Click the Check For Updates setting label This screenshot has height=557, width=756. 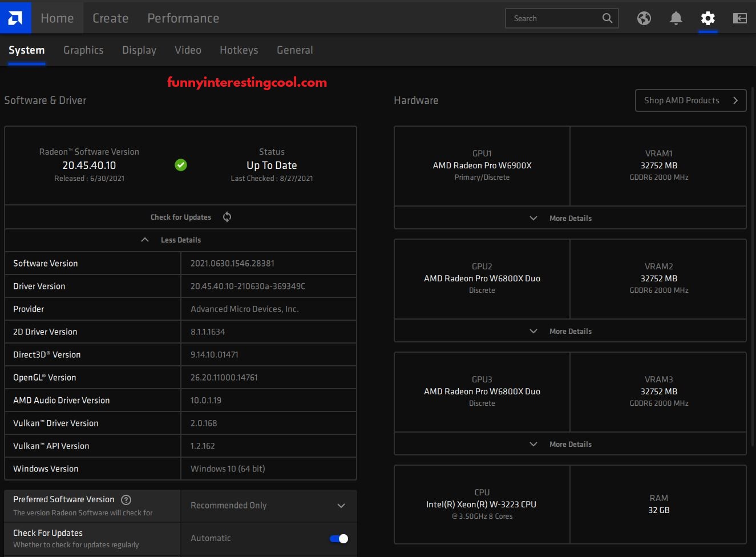pyautogui.click(x=48, y=533)
